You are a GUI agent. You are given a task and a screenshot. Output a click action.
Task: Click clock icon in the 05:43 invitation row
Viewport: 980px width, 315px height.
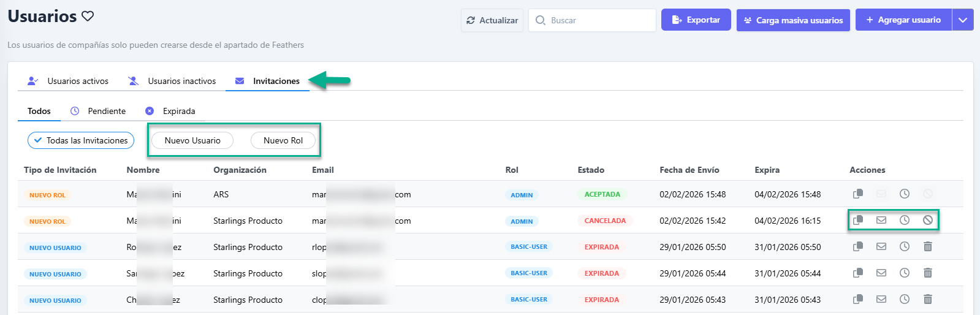pos(905,299)
